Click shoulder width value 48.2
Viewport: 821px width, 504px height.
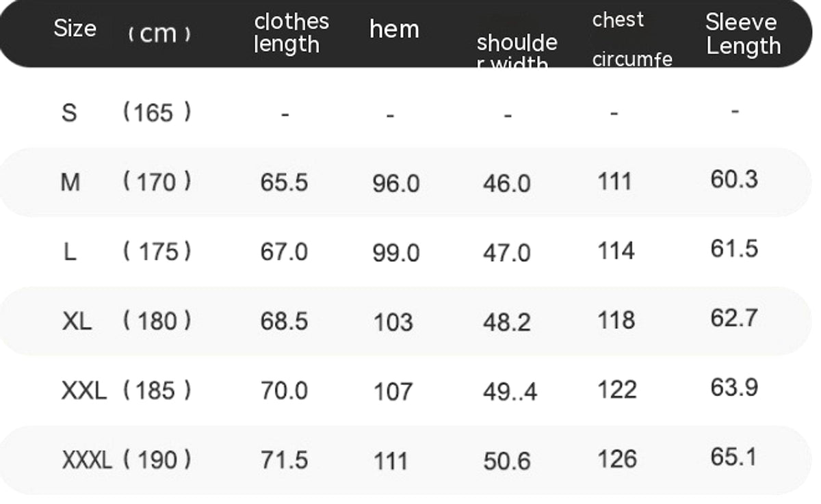[506, 322]
